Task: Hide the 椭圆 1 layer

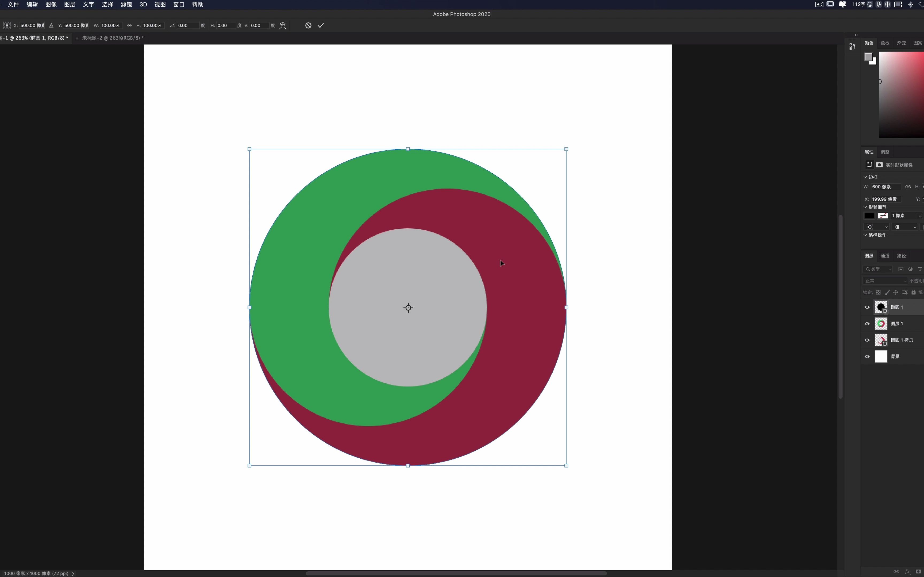Action: pyautogui.click(x=867, y=307)
